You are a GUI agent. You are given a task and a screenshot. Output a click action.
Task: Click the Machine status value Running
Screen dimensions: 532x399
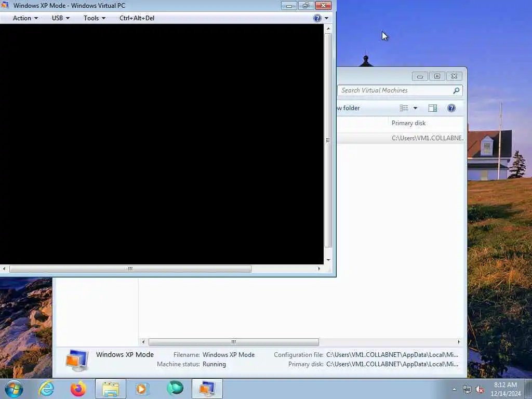click(x=214, y=364)
